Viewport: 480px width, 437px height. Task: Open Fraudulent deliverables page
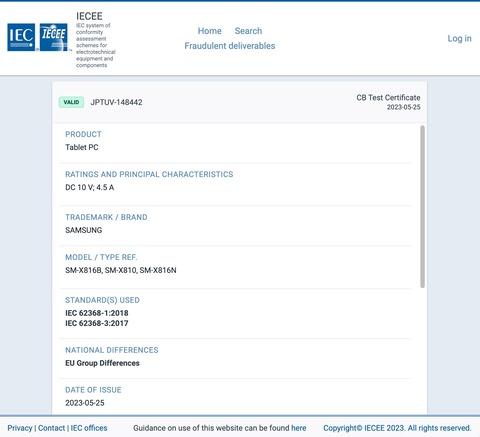click(x=230, y=46)
